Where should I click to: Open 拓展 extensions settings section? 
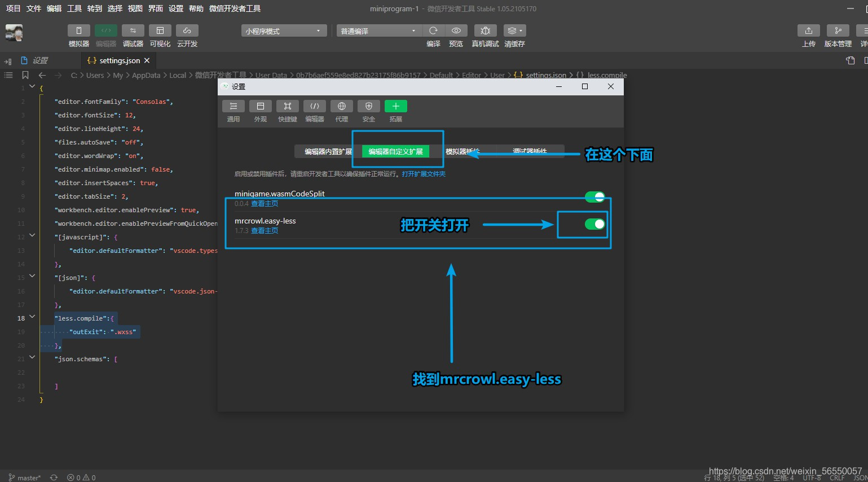(396, 106)
